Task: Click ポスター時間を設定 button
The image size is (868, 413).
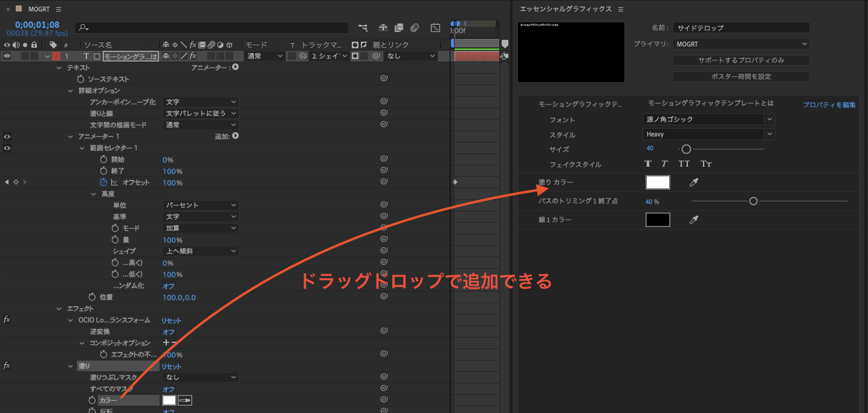Action: point(741,77)
